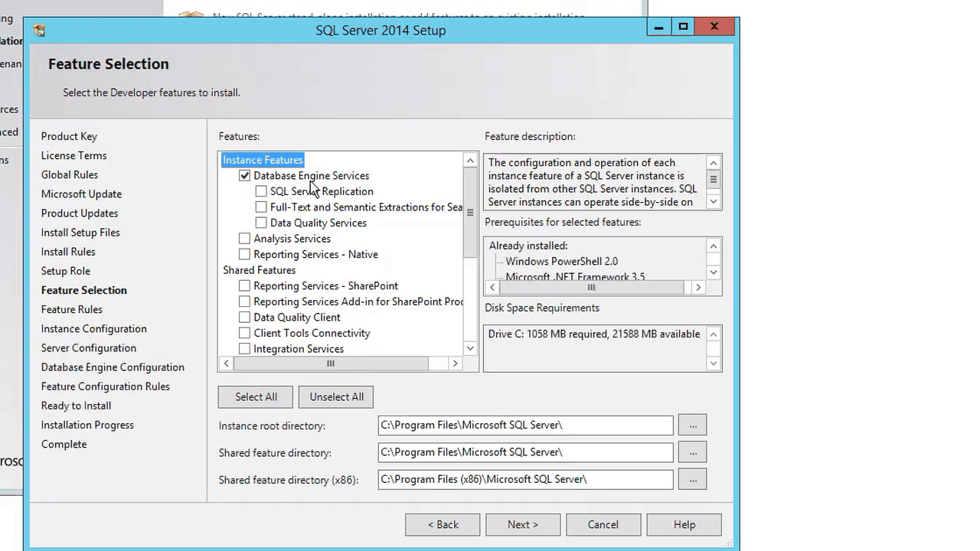Select License Terms step in sidebar
This screenshot has width=980, height=551.
(73, 155)
